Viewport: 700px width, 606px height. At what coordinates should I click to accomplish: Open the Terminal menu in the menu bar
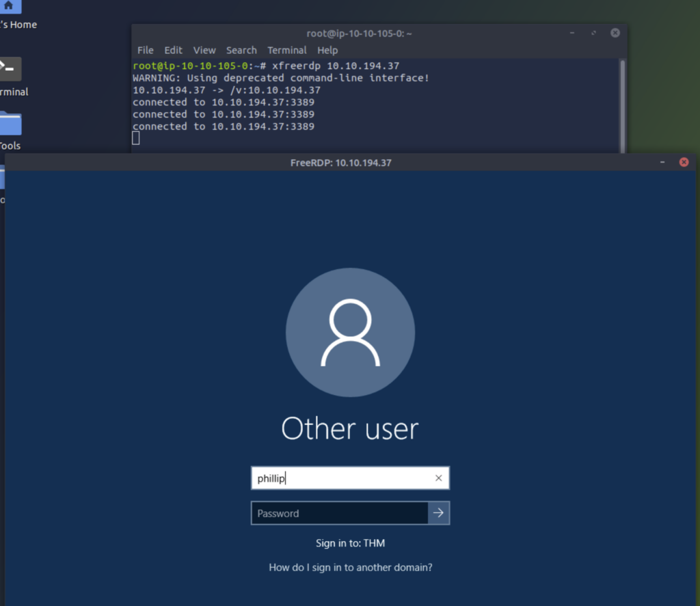pos(287,50)
